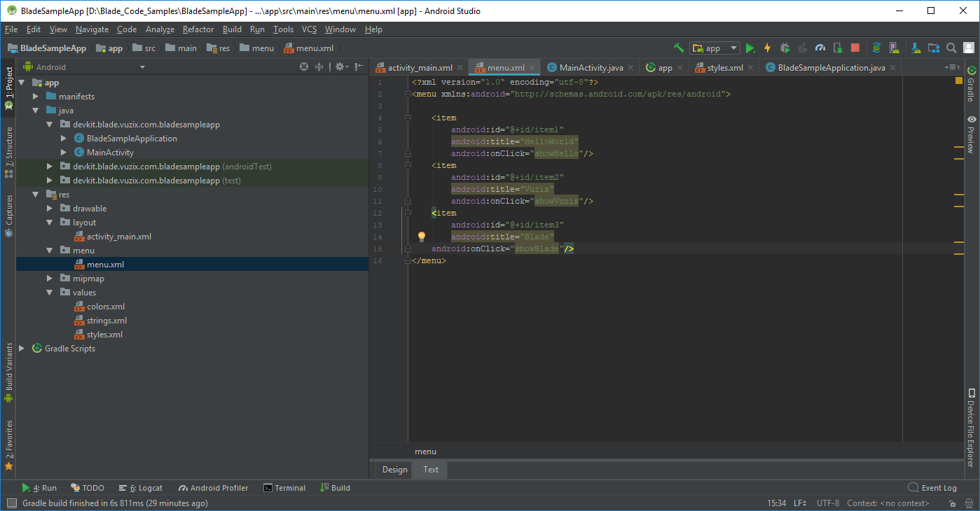Click the UTF-8 encoding in status bar
This screenshot has height=511, width=980.
(827, 503)
